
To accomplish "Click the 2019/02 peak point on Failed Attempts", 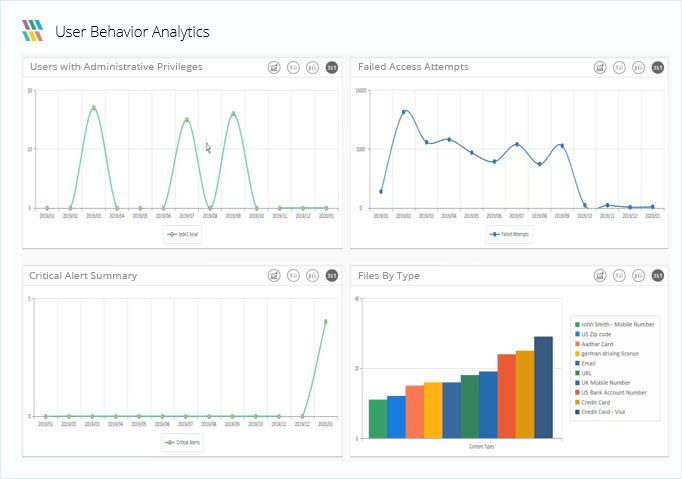I will 404,112.
